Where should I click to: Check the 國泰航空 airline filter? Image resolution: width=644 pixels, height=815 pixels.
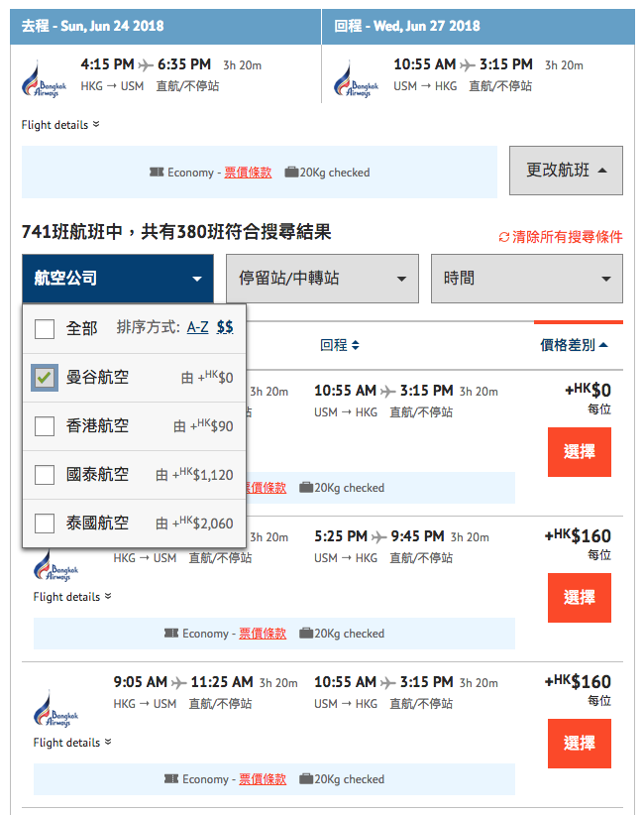(x=45, y=475)
